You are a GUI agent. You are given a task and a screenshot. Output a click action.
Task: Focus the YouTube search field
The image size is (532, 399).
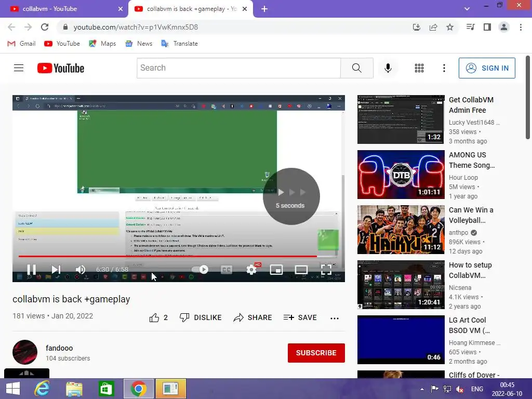click(238, 68)
